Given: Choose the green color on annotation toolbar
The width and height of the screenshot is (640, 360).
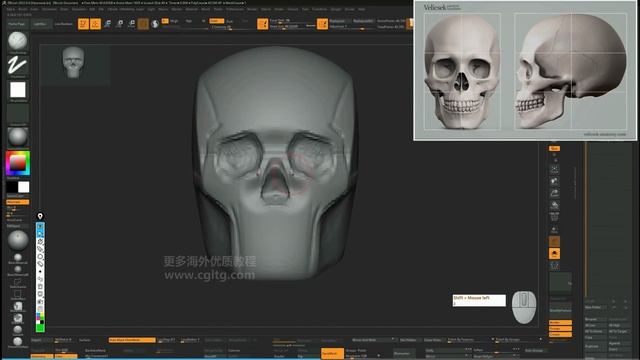Looking at the screenshot, I should pyautogui.click(x=40, y=328).
